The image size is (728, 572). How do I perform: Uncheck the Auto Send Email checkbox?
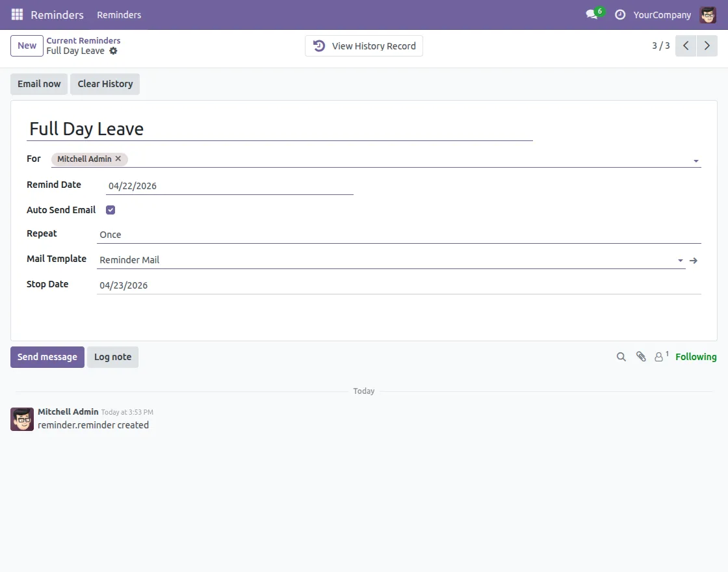(x=110, y=210)
